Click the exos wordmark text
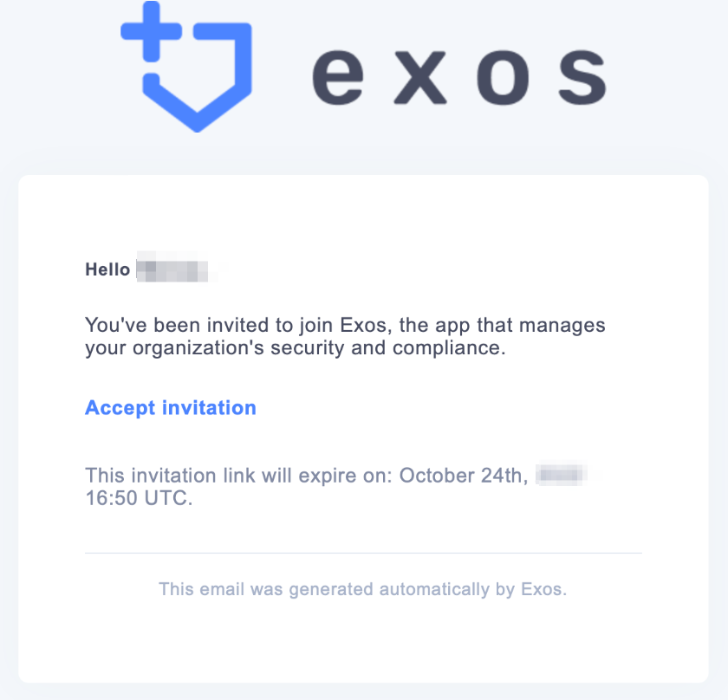The height and width of the screenshot is (700, 728). (x=459, y=76)
